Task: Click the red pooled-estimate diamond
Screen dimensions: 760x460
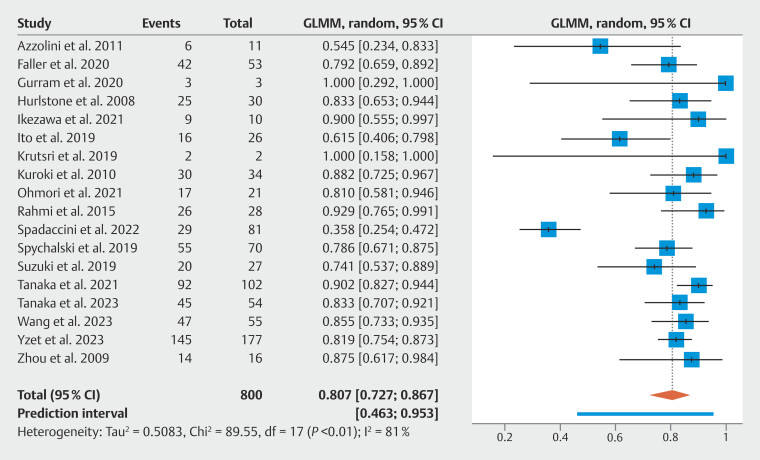Action: point(669,394)
